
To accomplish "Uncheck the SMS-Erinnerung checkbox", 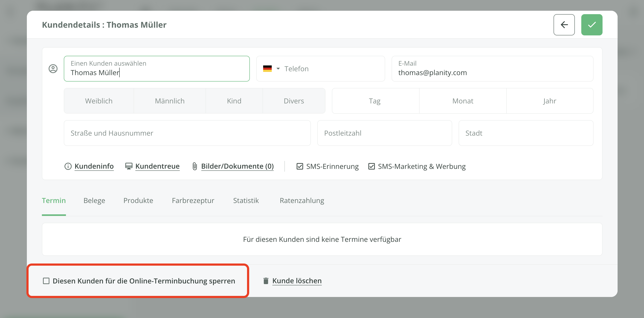I will point(300,166).
